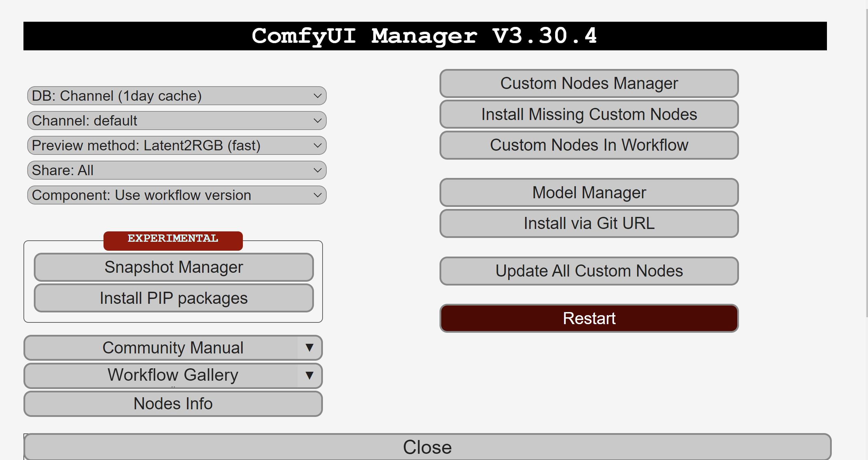This screenshot has width=868, height=460.
Task: Launch the Model Manager
Action: (x=589, y=192)
